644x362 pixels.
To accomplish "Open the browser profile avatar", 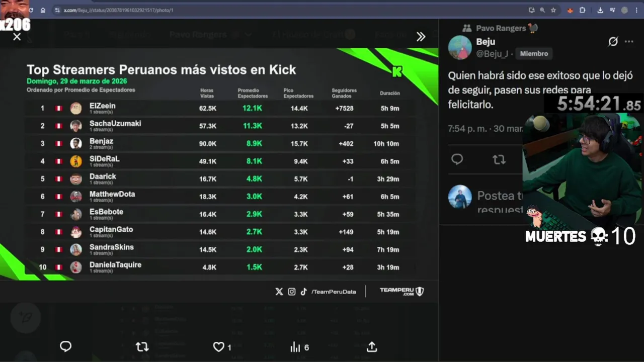I will coord(624,10).
